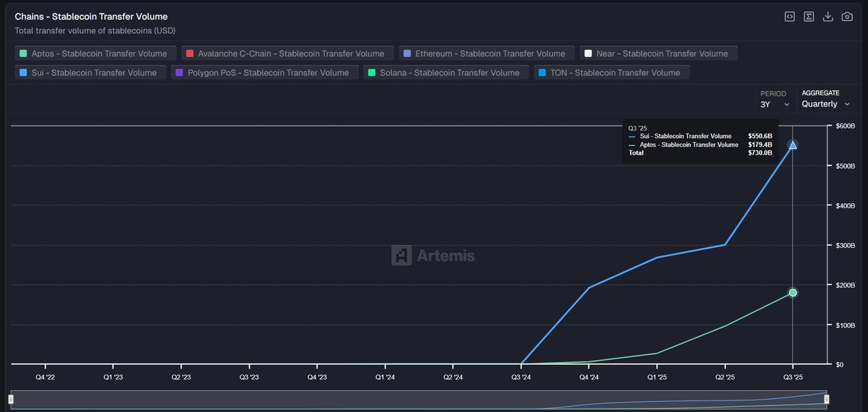Click the sigma summation icon

(x=809, y=17)
